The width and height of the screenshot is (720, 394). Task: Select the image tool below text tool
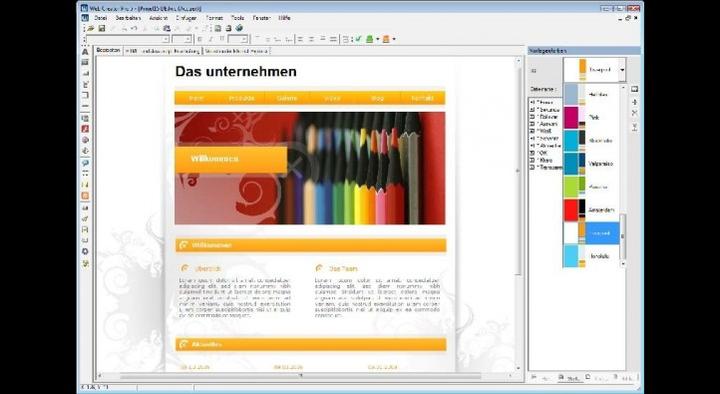click(x=85, y=62)
